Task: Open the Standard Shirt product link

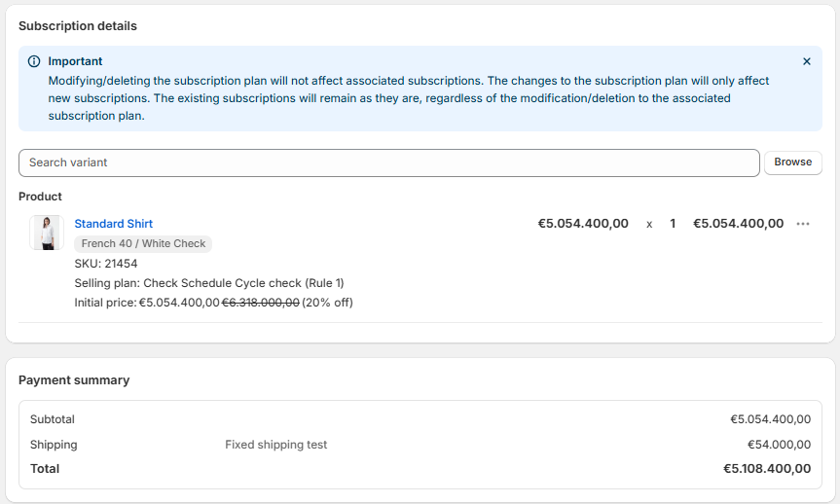Action: pyautogui.click(x=114, y=224)
